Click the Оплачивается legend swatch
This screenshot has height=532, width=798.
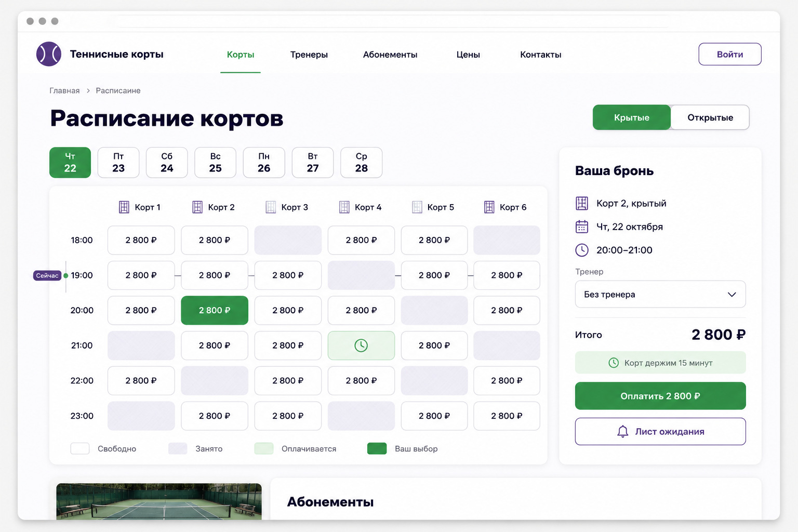(264, 448)
